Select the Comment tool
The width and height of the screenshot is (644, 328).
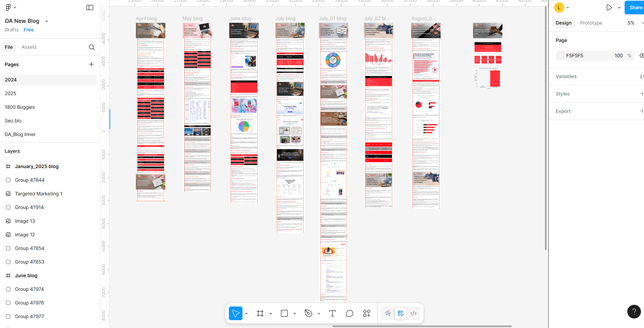349,313
